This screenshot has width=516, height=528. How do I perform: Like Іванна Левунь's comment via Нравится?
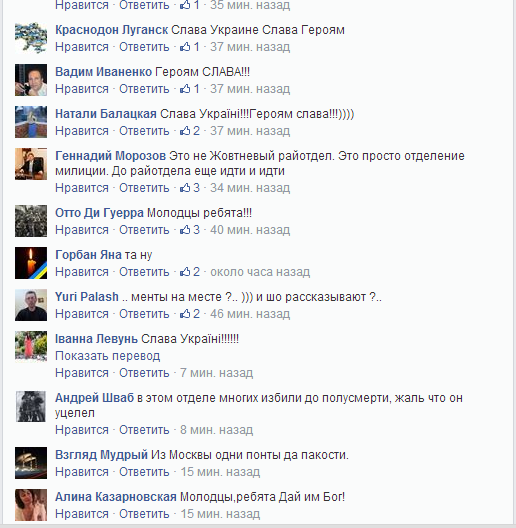pos(82,373)
